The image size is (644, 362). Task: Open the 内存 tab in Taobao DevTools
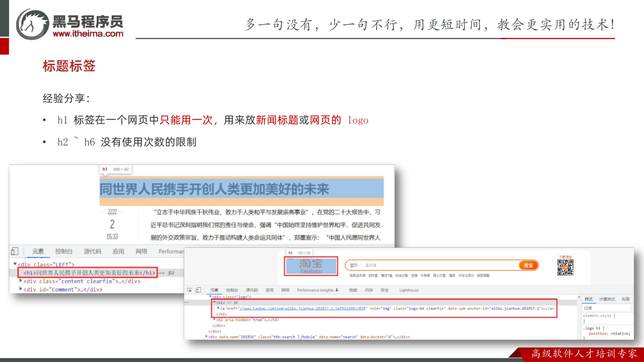pos(368,290)
